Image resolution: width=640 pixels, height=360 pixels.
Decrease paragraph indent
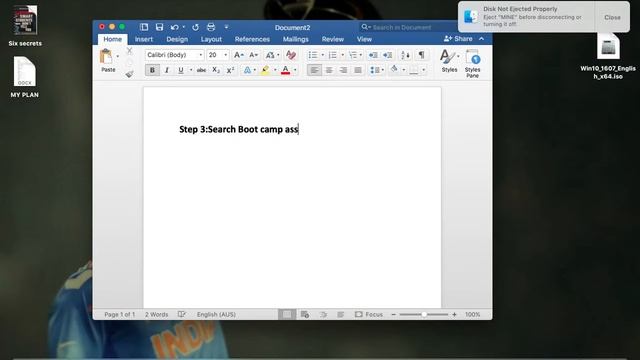point(373,55)
